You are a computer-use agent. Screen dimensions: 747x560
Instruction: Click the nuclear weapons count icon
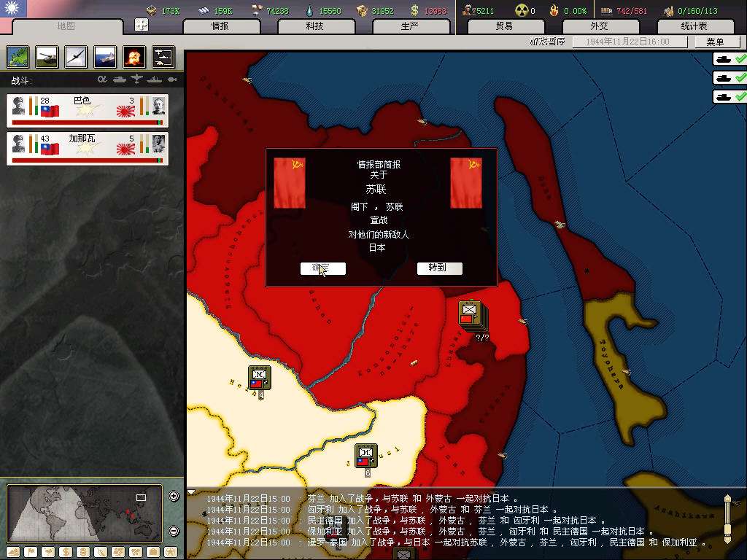[x=522, y=10]
